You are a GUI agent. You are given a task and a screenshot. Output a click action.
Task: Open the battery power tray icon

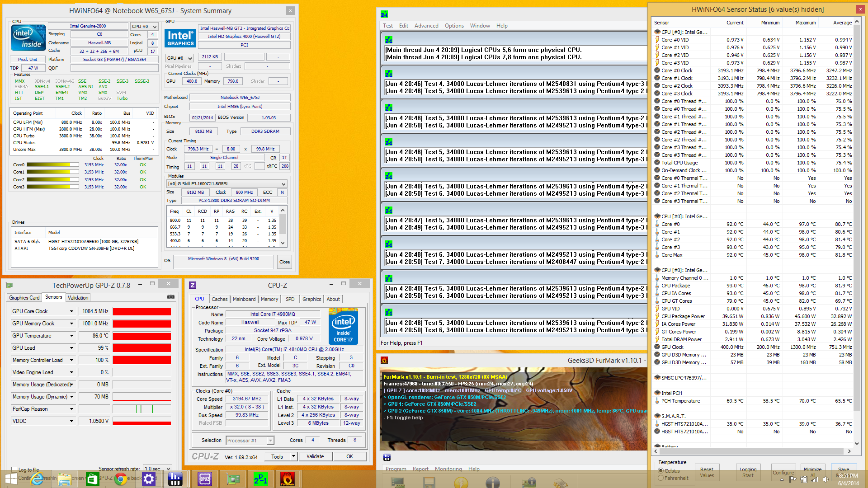[804, 479]
